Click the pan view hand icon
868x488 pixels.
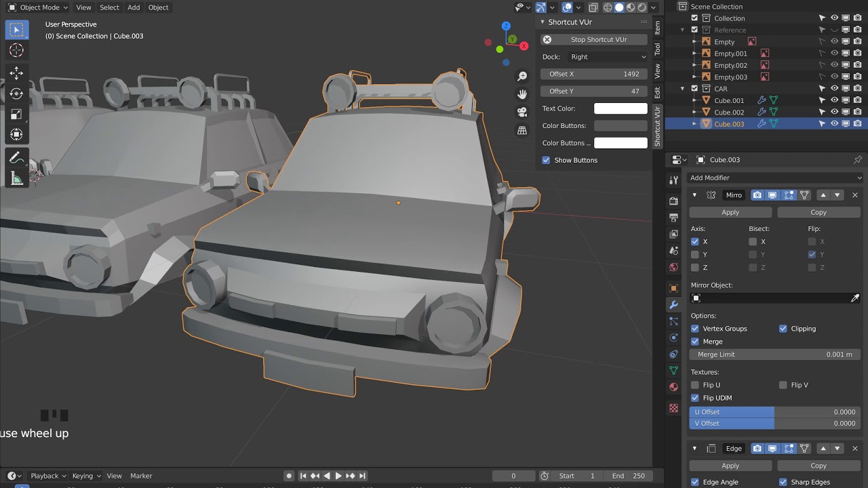[x=522, y=94]
